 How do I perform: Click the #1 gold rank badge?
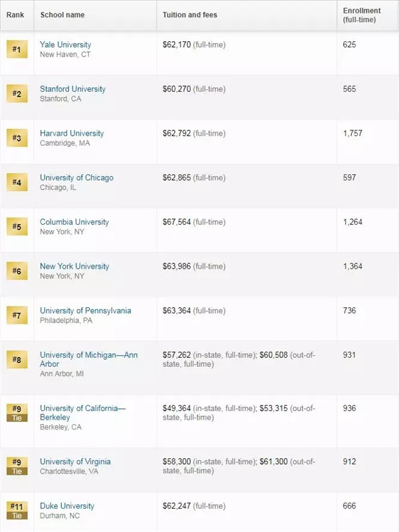pyautogui.click(x=17, y=50)
